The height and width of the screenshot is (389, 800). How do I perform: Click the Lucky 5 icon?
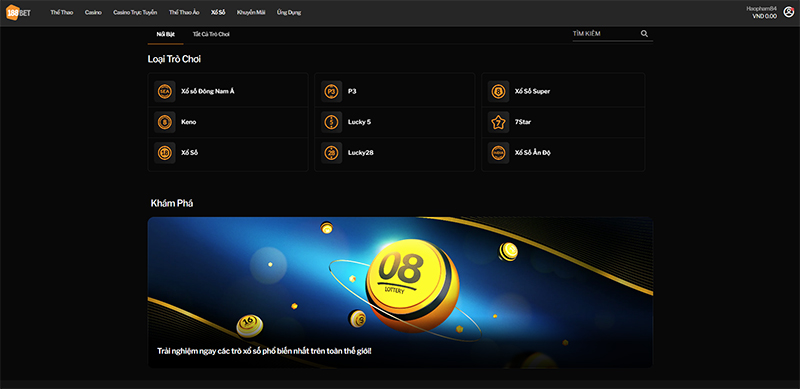click(332, 122)
